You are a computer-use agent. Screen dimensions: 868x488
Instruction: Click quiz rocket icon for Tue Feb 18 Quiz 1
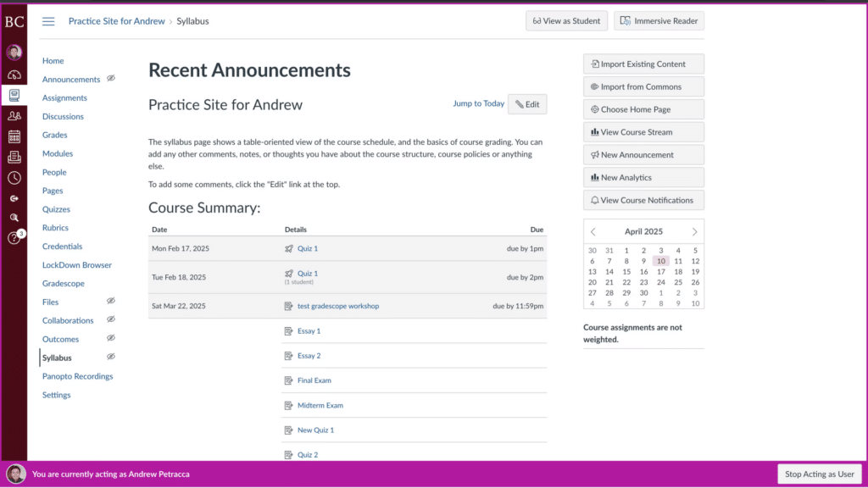click(289, 274)
